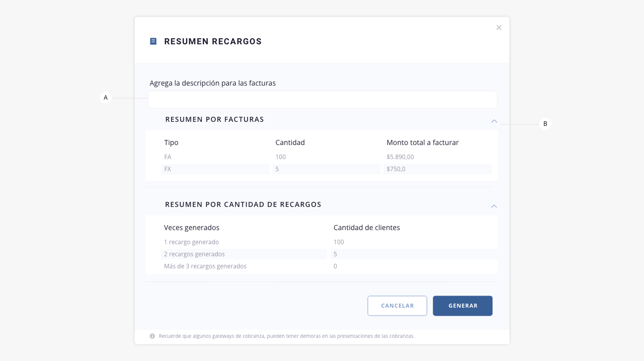Click the Resumen por cantidad de recargos heading
Screen dimensions: 644x361
[243, 204]
